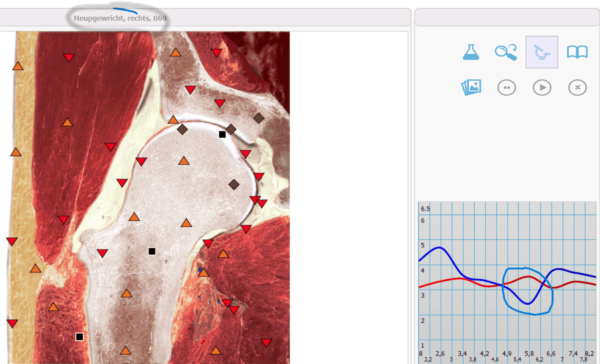Click the blue curve's highest peak on graph

click(440, 247)
